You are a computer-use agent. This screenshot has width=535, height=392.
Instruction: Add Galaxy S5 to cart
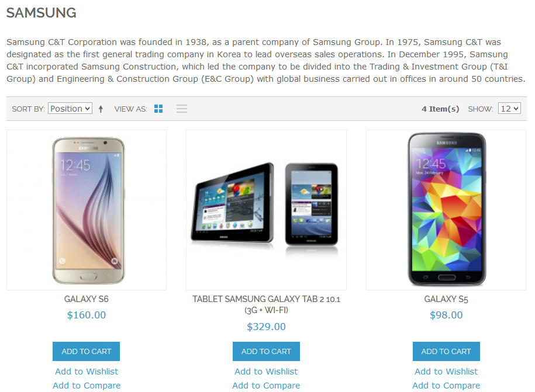point(446,351)
